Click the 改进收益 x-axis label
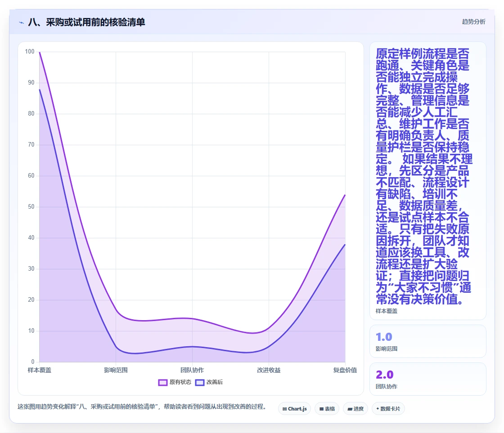Screen dimensions: 504x433 point(269,370)
